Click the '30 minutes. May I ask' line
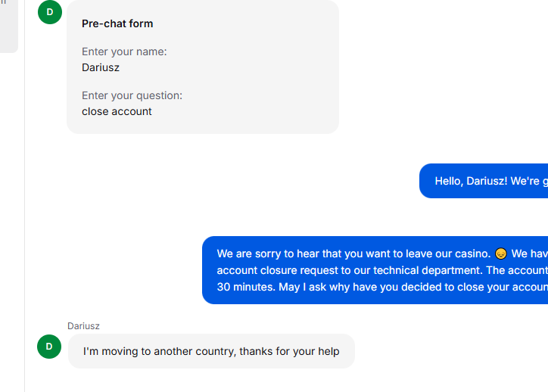 (382, 287)
